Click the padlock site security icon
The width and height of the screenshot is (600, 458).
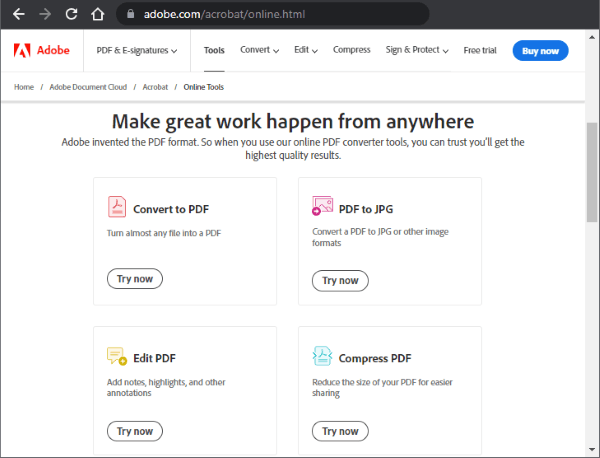point(130,14)
